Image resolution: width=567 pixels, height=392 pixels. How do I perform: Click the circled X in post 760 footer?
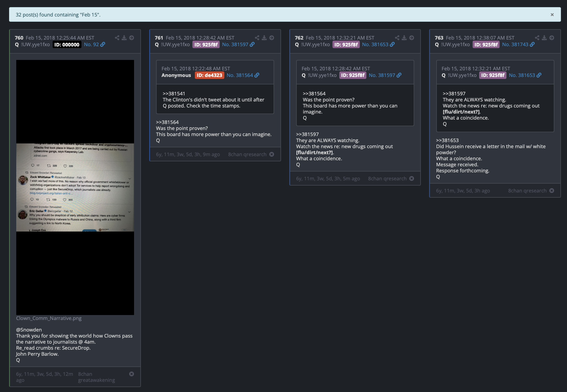click(132, 374)
